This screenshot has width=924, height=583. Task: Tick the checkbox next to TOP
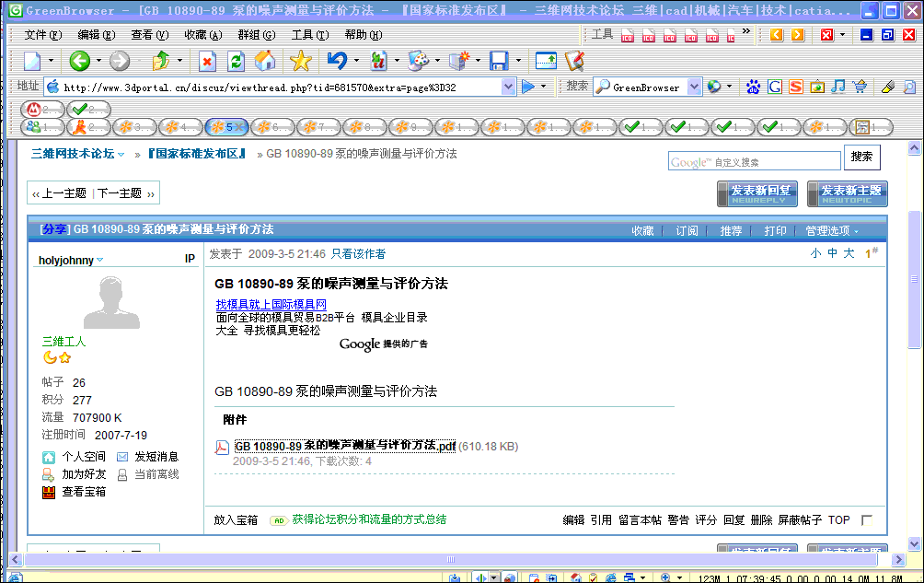[866, 520]
